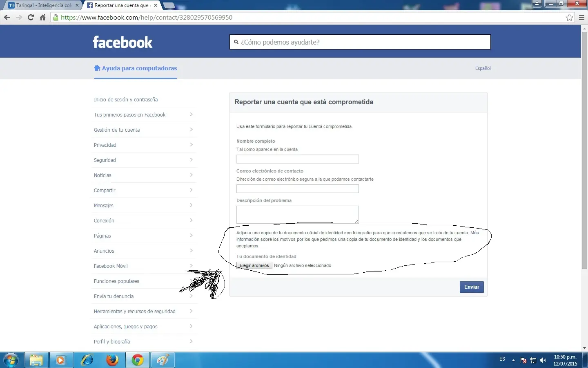
Task: Click the ES language indicator in taskbar
Action: 502,359
